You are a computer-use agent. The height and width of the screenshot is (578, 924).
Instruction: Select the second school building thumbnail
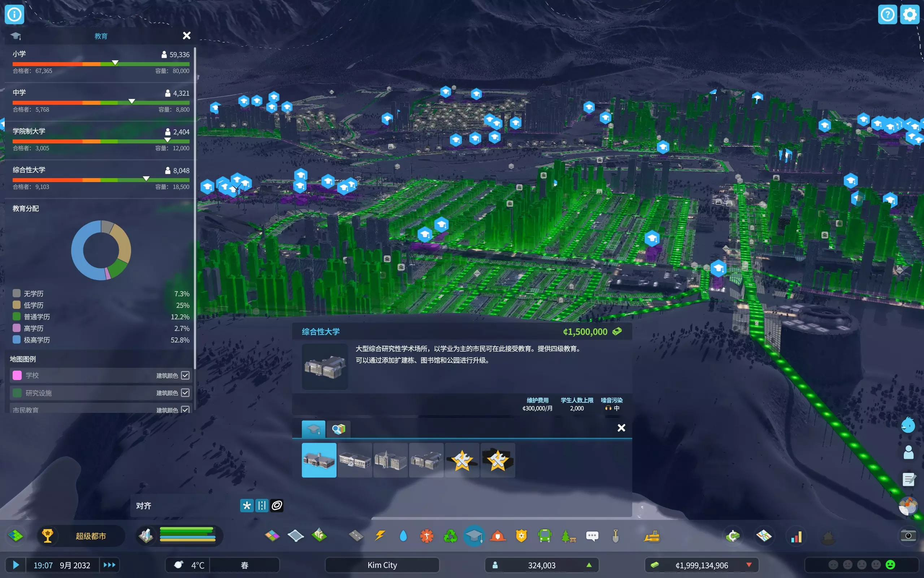tap(355, 460)
